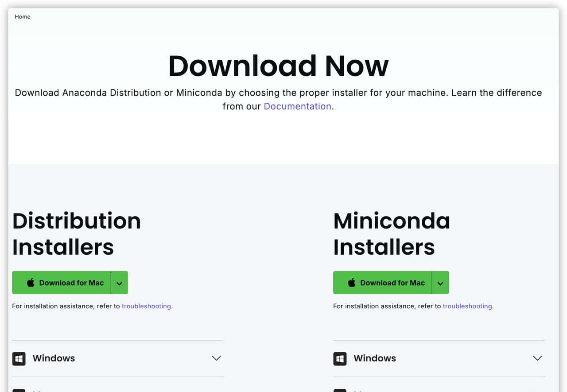The image size is (567, 392).
Task: Click the Download Now page heading
Action: pyautogui.click(x=278, y=66)
